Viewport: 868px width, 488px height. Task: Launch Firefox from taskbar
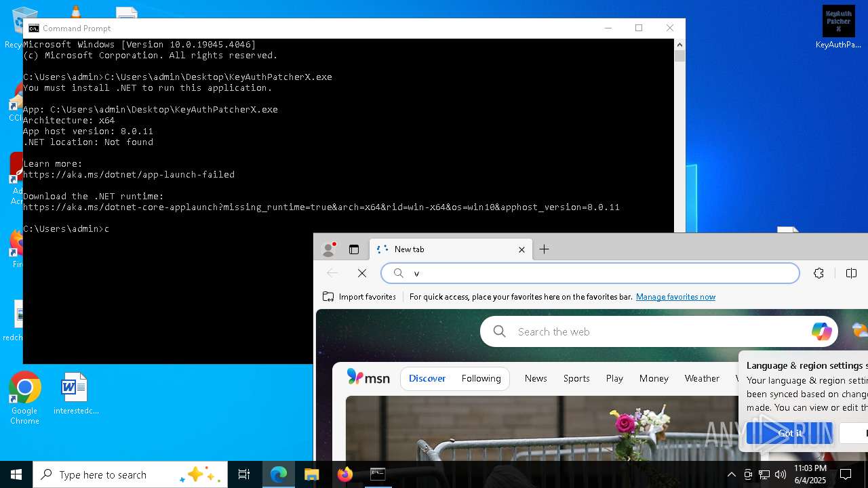coord(344,474)
